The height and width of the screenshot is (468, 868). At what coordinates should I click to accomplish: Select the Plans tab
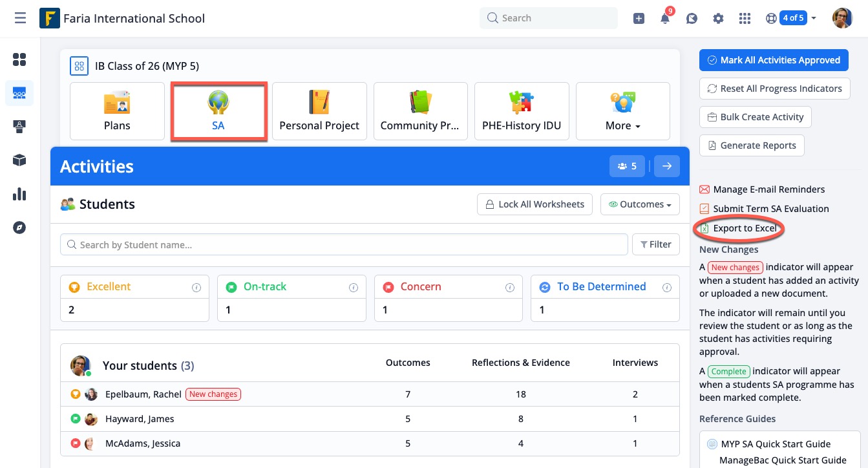(117, 111)
